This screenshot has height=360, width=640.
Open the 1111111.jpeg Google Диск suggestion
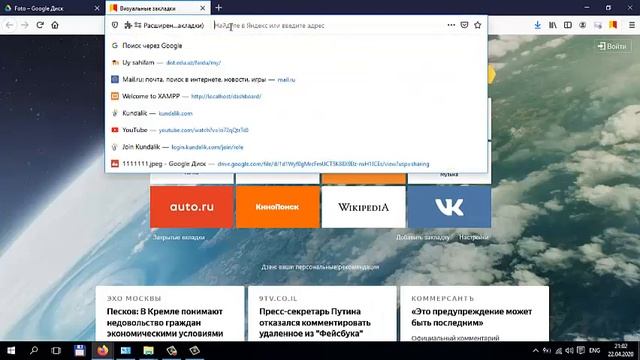coord(296,164)
